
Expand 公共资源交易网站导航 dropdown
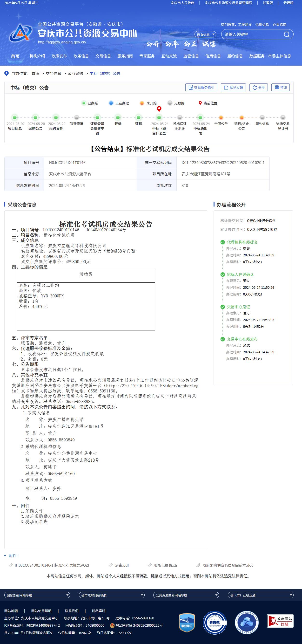pos(186,595)
